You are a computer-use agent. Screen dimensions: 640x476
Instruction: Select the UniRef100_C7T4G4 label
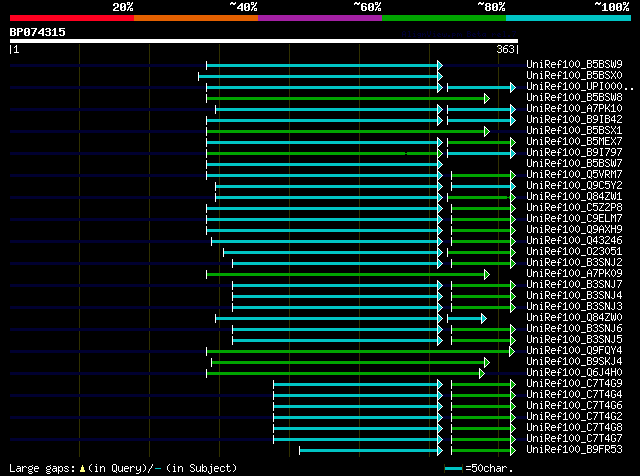(x=574, y=395)
